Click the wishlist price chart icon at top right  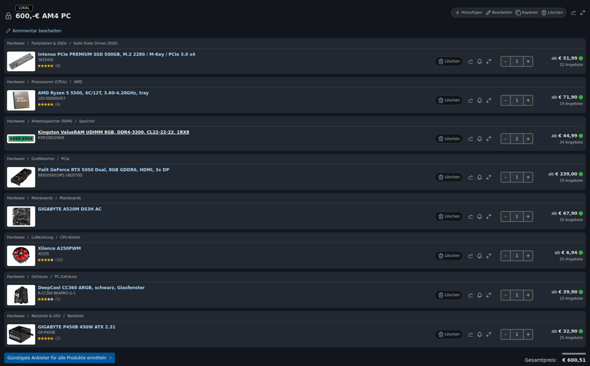point(573,13)
